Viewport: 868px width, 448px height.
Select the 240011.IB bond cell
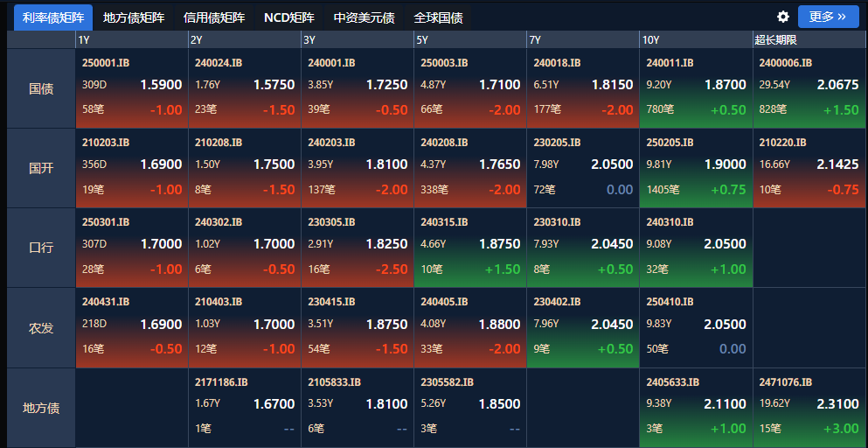point(696,88)
